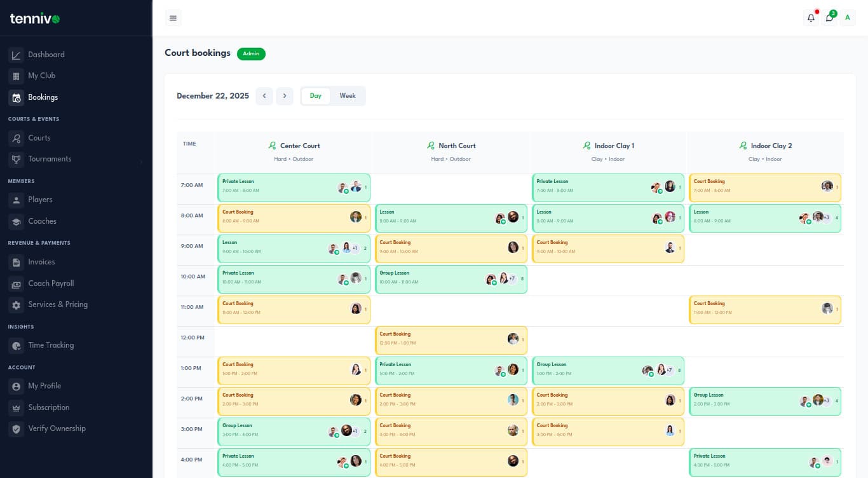Open the Coaches page
The width and height of the screenshot is (868, 478).
click(42, 221)
